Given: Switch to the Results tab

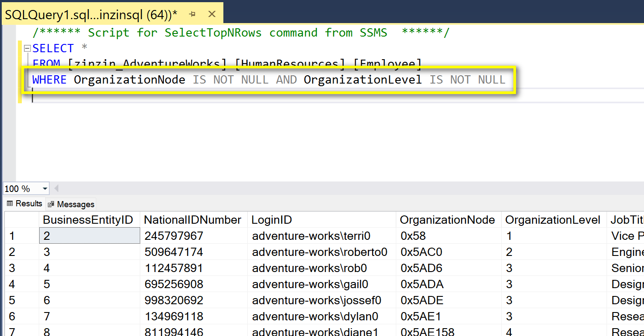Looking at the screenshot, I should pos(24,204).
